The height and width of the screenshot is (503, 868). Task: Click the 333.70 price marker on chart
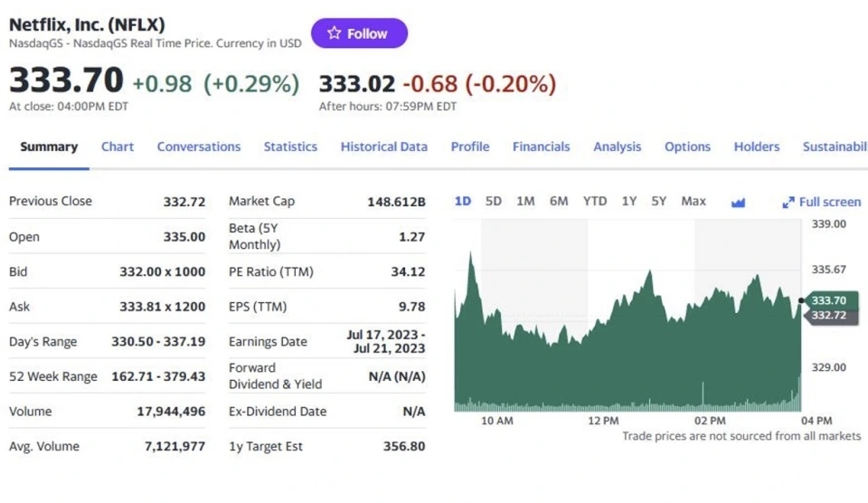click(x=829, y=300)
